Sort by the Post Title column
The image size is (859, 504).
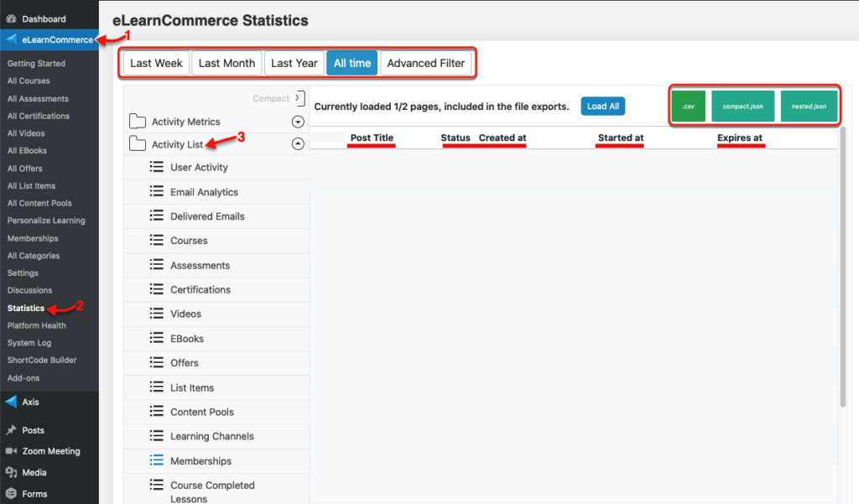[x=372, y=138]
